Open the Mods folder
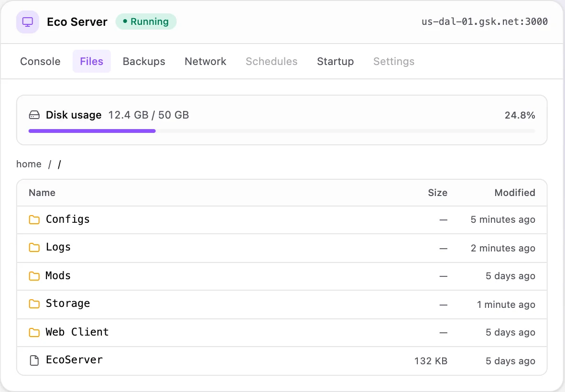Viewport: 565px width, 392px height. (x=282, y=276)
